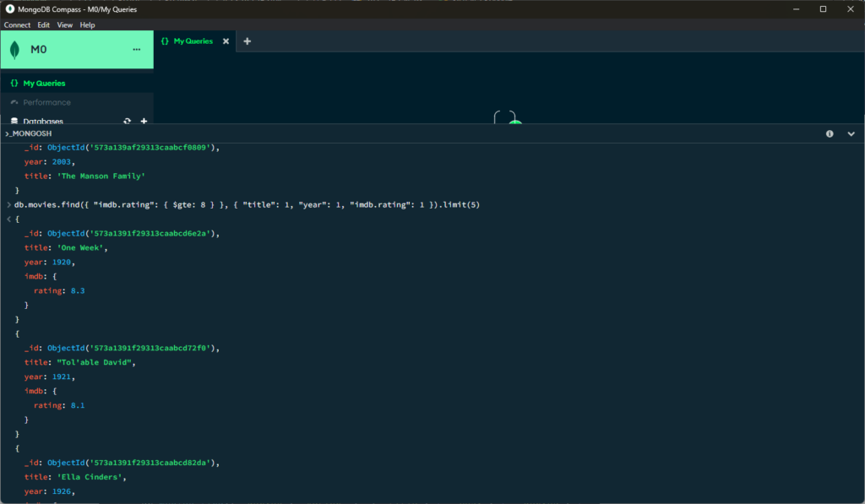Collapse the mongosh shell with chevron
This screenshot has height=504, width=865.
pos(851,134)
